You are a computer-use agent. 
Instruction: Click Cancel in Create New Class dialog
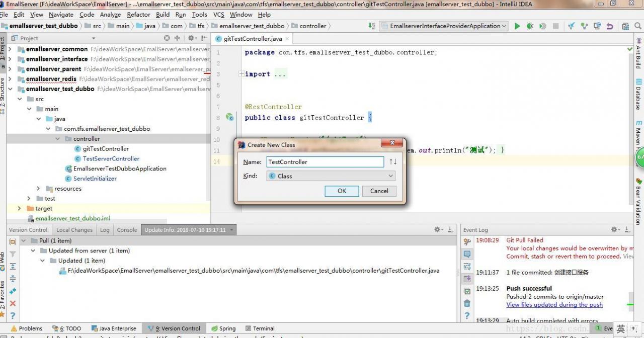pyautogui.click(x=379, y=191)
